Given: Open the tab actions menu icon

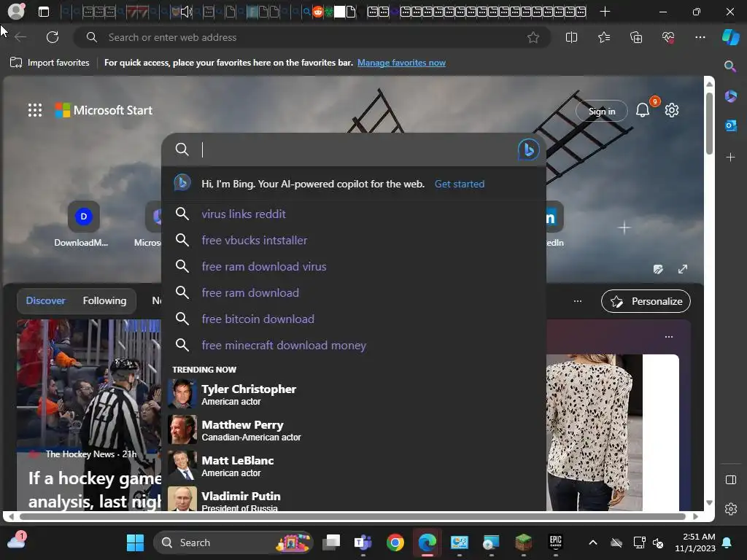Looking at the screenshot, I should 44,12.
